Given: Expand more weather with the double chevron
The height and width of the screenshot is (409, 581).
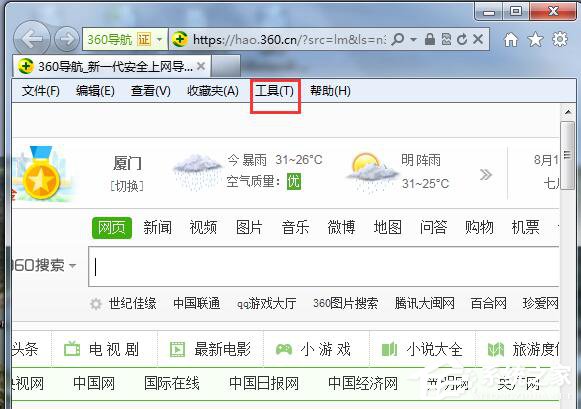Looking at the screenshot, I should (486, 174).
